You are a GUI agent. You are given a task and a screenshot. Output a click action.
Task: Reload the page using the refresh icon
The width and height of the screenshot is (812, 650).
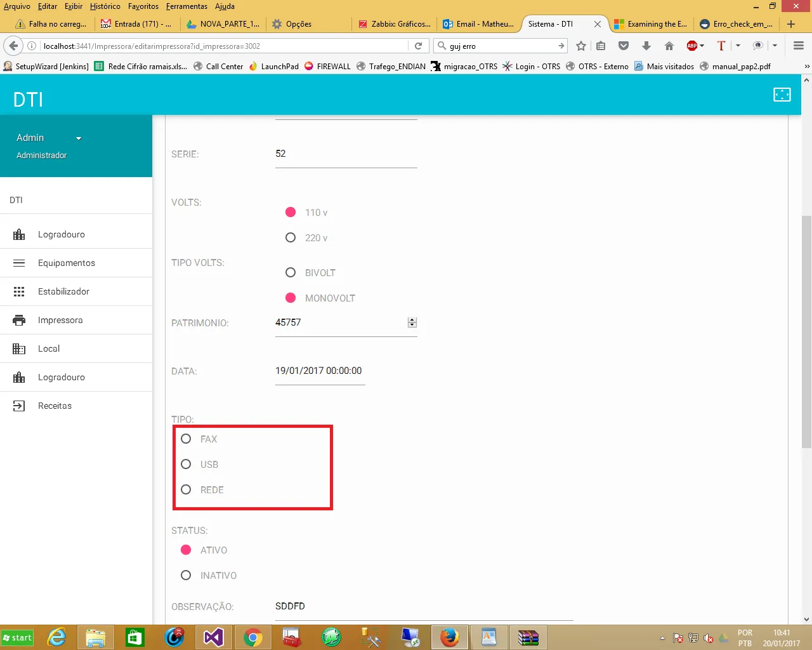click(x=418, y=46)
